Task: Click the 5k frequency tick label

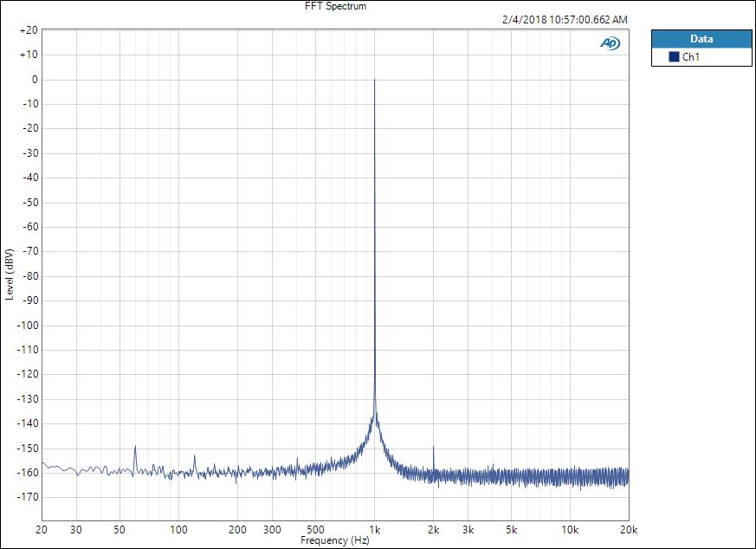Action: (x=511, y=530)
